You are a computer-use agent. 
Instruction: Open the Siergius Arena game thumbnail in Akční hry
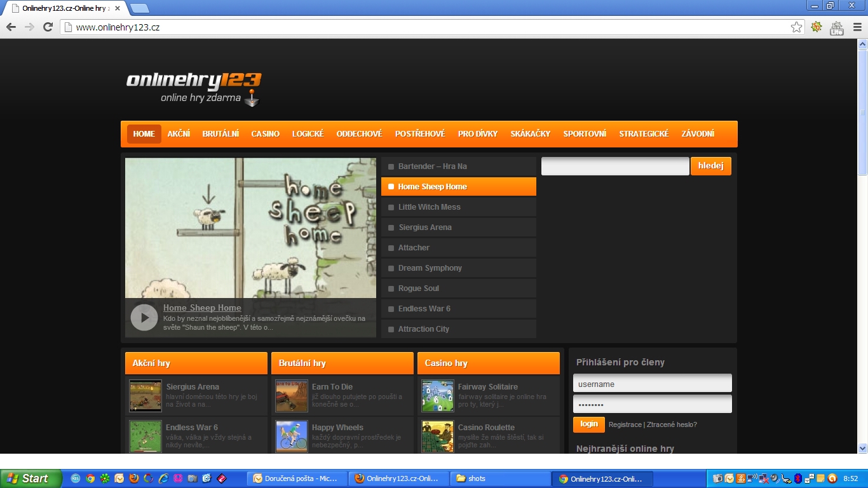pos(146,396)
